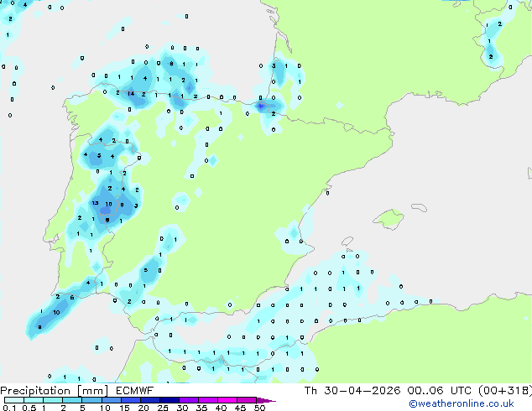Select the 5–10 mm legend color swatch
This screenshot has width=532, height=411.
pyautogui.click(x=91, y=400)
